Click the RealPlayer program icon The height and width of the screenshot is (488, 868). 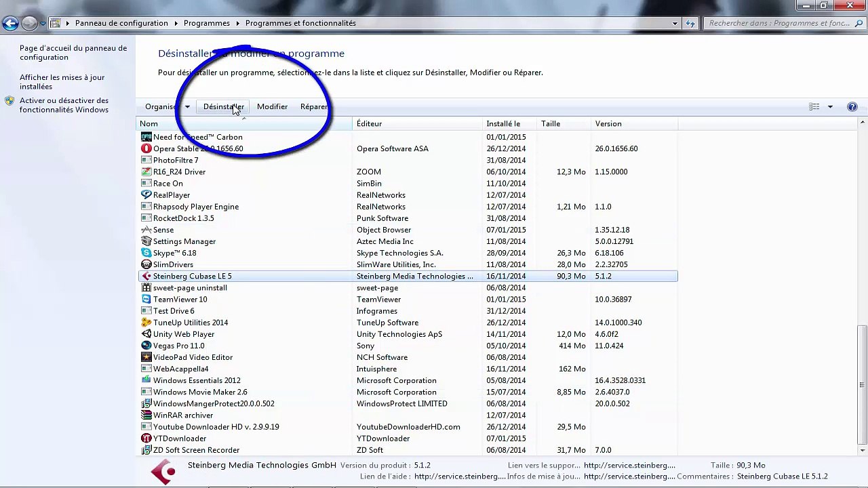(146, 195)
